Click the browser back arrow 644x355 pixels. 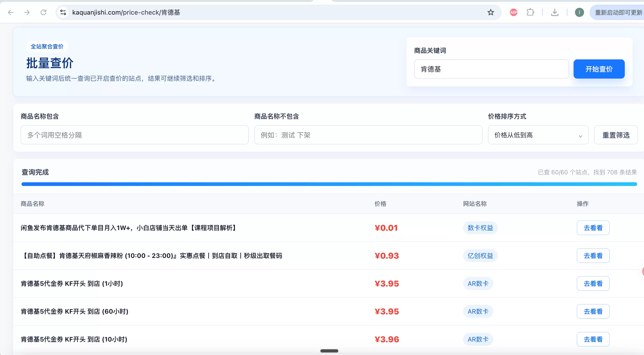11,12
